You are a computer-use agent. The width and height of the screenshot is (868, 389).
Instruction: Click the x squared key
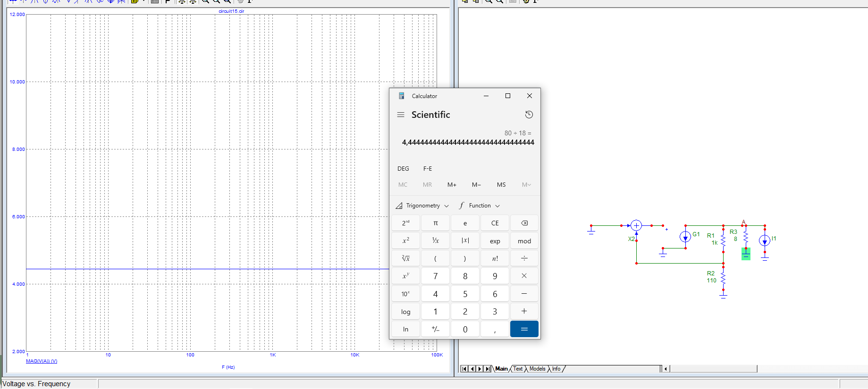[x=406, y=241]
